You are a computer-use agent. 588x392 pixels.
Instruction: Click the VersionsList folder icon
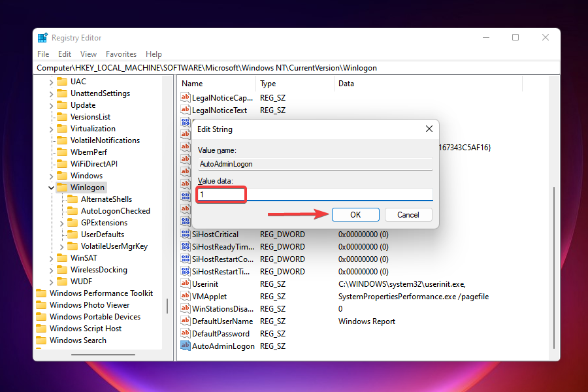(62, 117)
